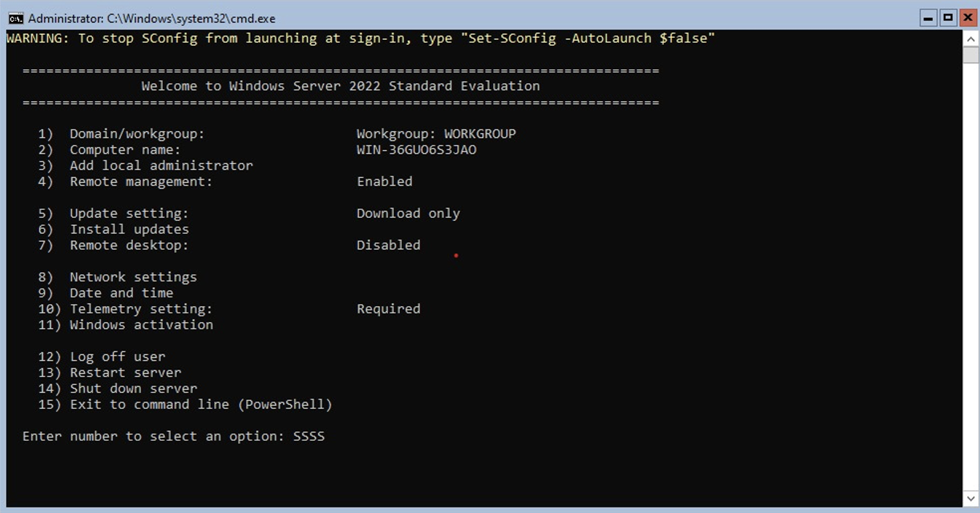Viewport: 980px width, 513px height.
Task: Click 'Exit to command line (PowerShell)' line
Action: [x=201, y=405]
